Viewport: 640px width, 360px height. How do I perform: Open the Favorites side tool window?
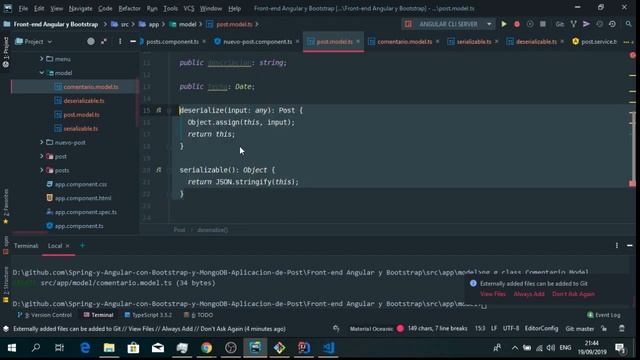[6, 207]
